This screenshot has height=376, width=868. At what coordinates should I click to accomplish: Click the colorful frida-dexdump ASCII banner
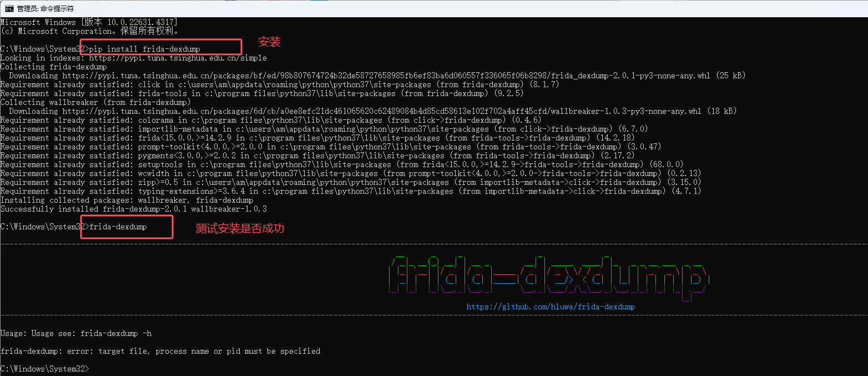point(549,277)
